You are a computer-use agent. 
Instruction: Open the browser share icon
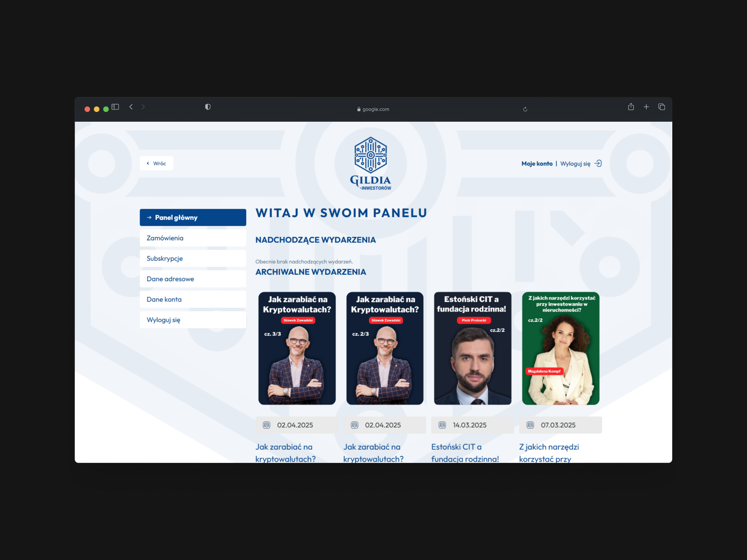[x=631, y=107]
